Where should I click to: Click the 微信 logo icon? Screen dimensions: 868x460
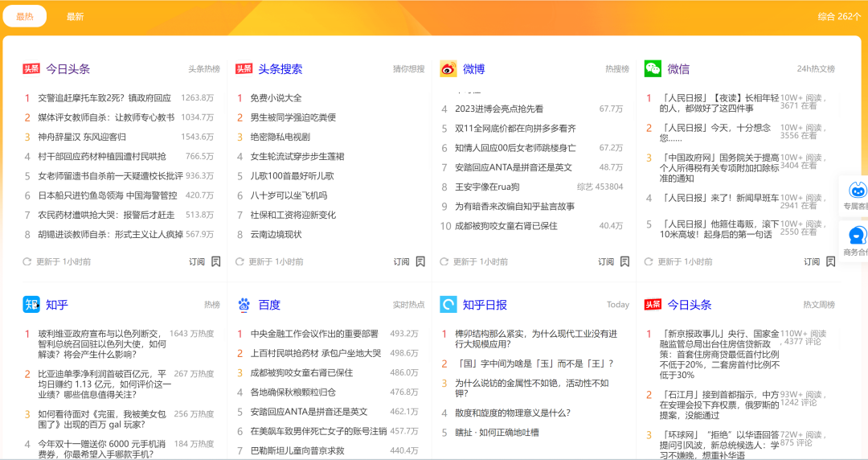point(653,68)
